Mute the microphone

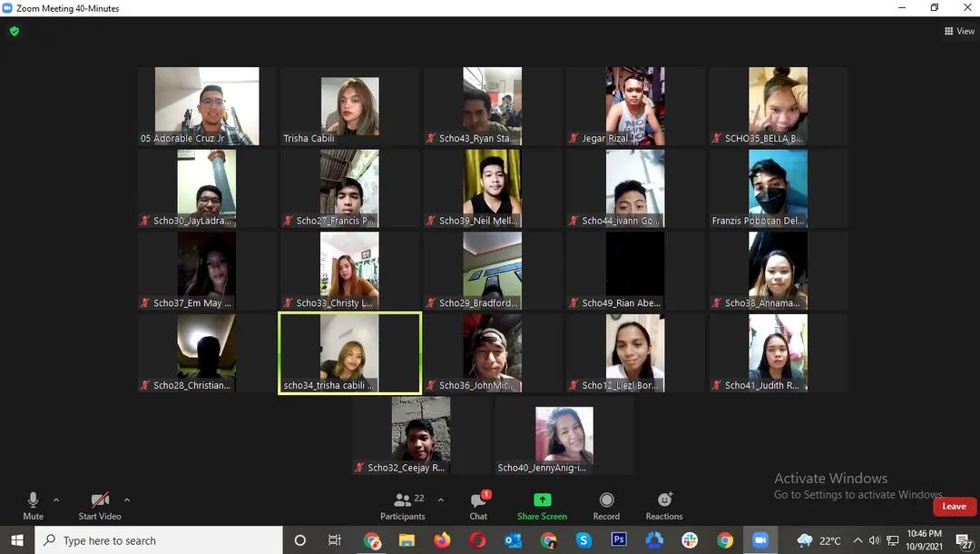[34, 506]
